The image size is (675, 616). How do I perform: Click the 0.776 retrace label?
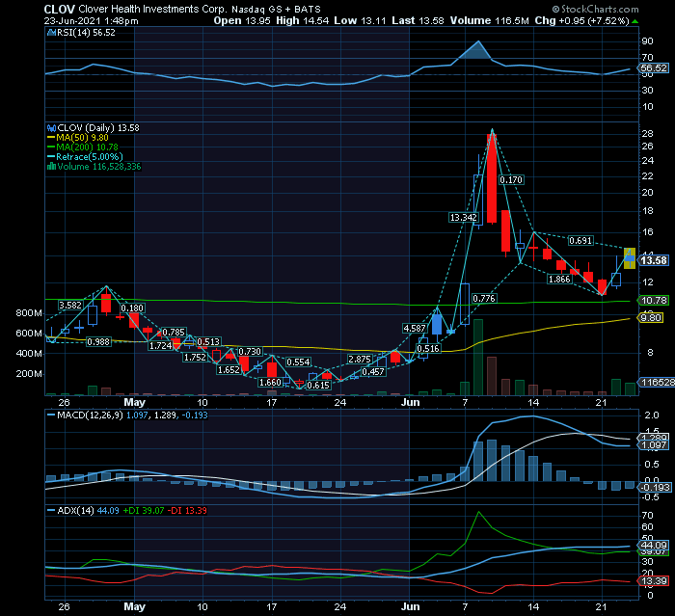coord(484,298)
